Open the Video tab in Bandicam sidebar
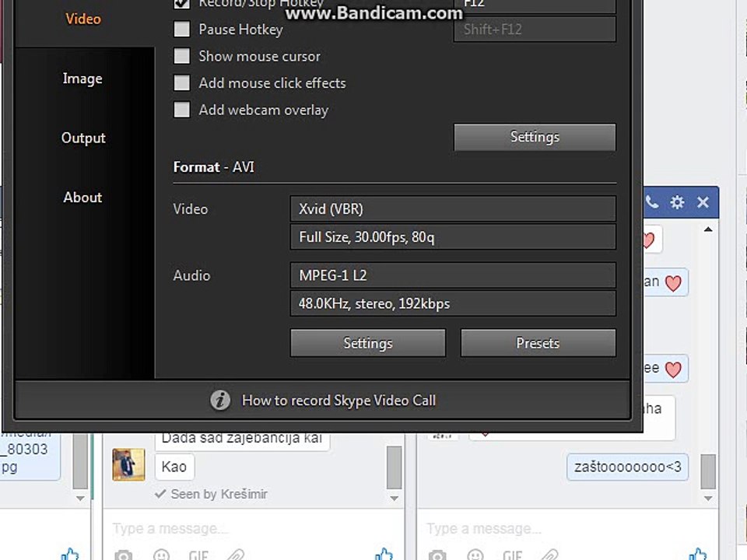This screenshot has height=560, width=747. 83,19
